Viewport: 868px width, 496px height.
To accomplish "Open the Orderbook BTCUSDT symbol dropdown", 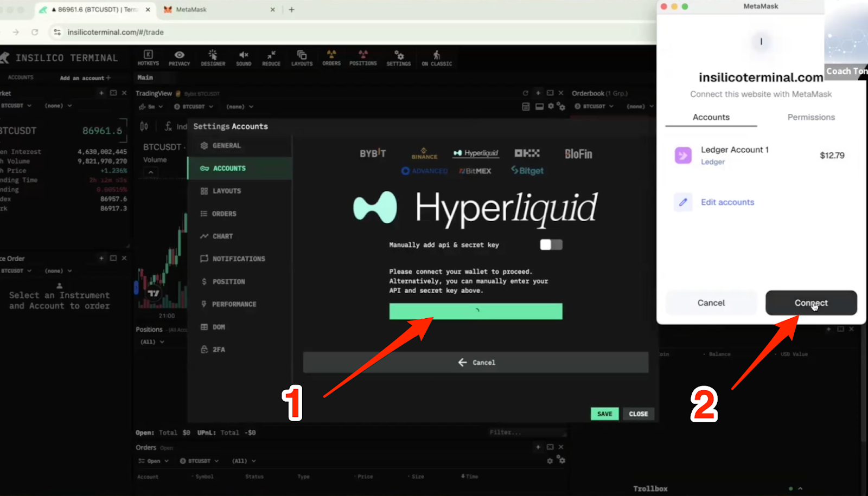I will (594, 106).
